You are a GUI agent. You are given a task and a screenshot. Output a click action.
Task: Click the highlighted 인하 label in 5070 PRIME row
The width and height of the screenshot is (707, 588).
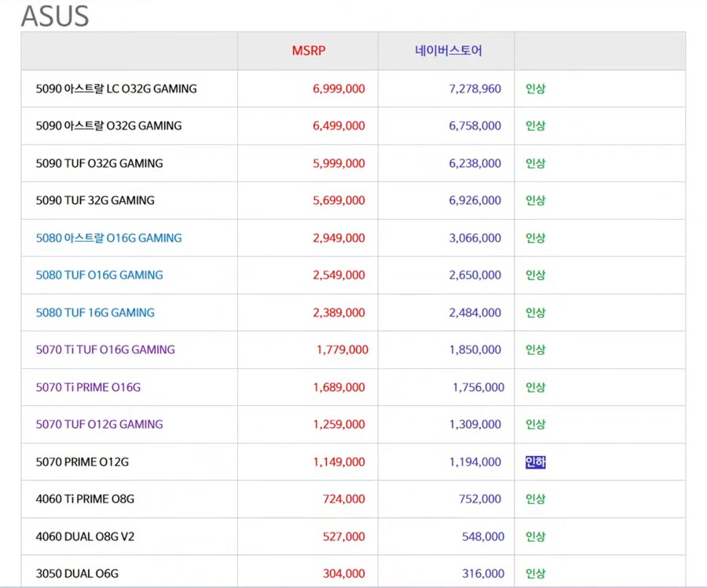click(x=536, y=462)
